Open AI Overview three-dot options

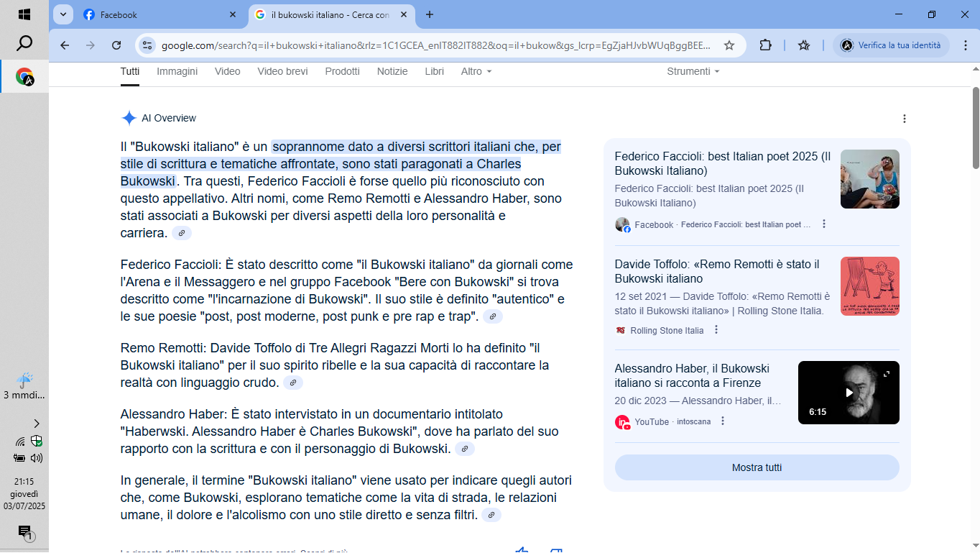coord(905,119)
